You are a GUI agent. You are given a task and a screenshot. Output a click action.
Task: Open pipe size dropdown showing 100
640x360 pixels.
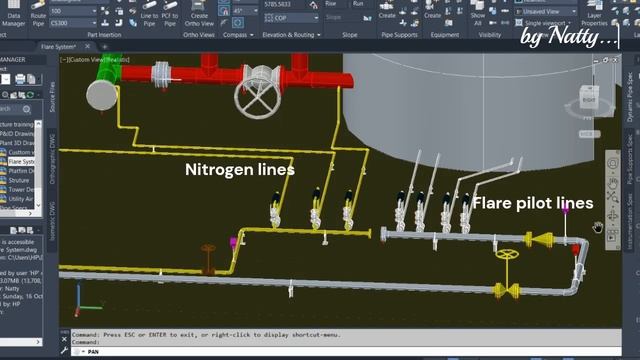pos(73,11)
